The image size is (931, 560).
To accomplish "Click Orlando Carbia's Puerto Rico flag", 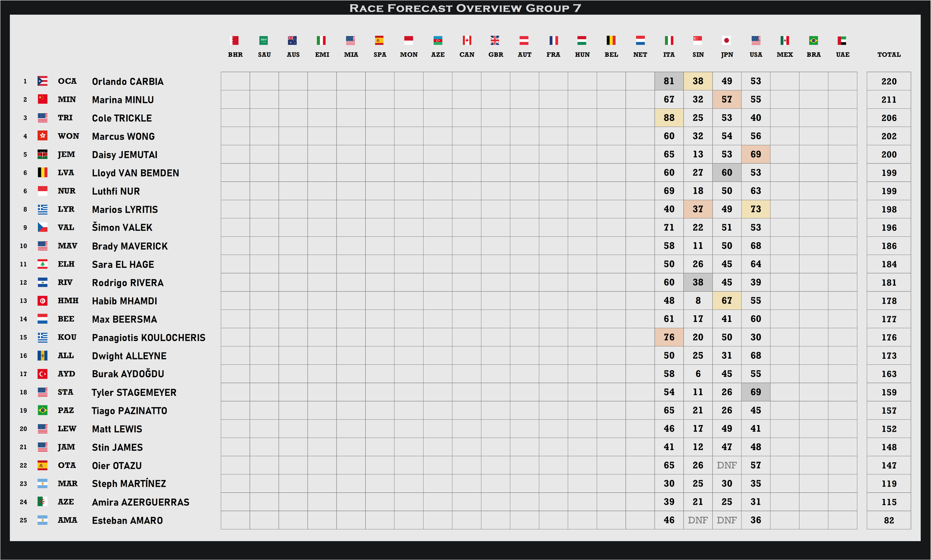I will point(42,81).
